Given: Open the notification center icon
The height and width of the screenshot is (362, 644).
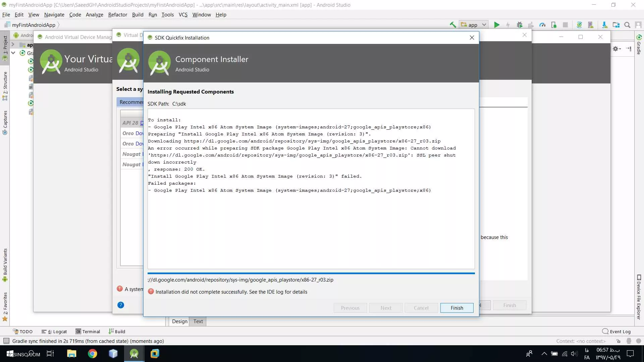Looking at the screenshot, I should (x=630, y=354).
